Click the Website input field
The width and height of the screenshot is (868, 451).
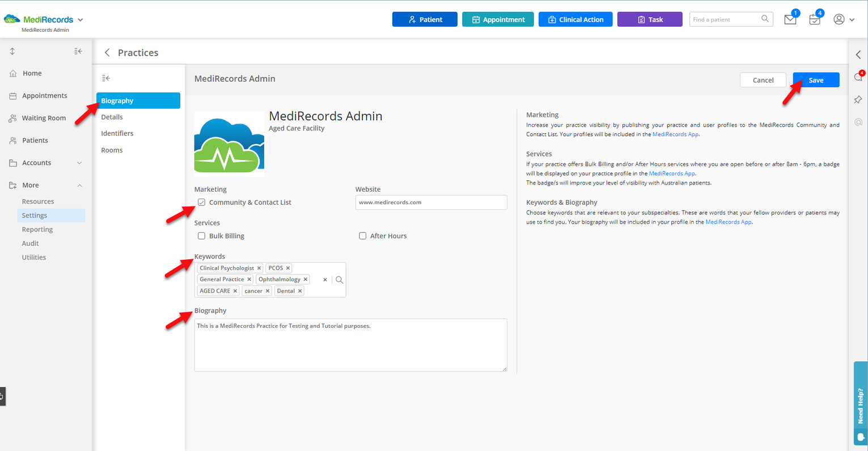pyautogui.click(x=431, y=203)
